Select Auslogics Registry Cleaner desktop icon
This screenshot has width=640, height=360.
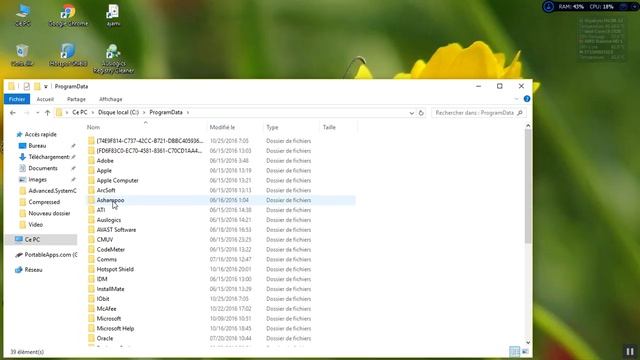click(113, 59)
